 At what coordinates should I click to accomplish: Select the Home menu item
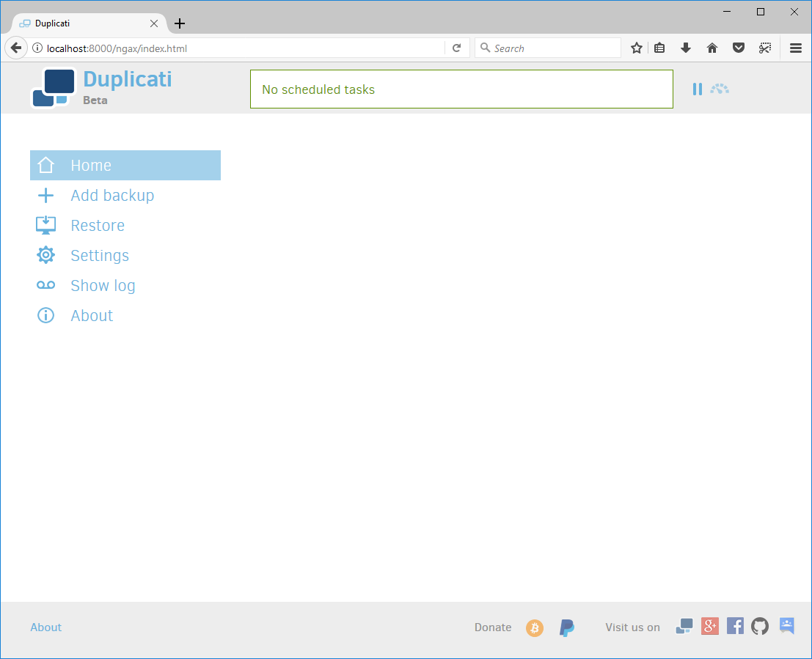[x=125, y=165]
